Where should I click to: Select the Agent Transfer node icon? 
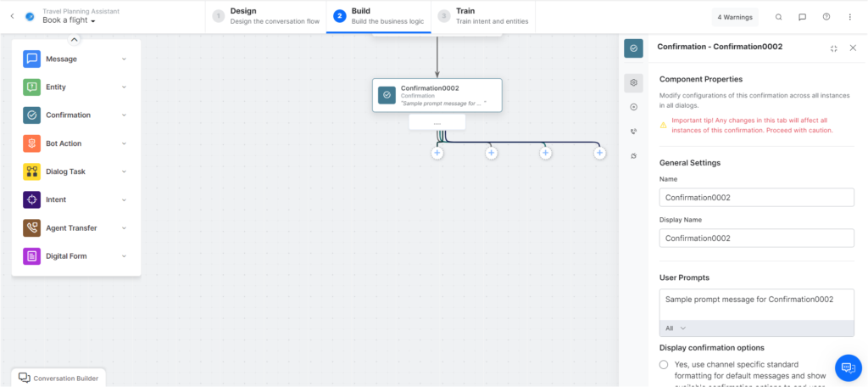31,227
